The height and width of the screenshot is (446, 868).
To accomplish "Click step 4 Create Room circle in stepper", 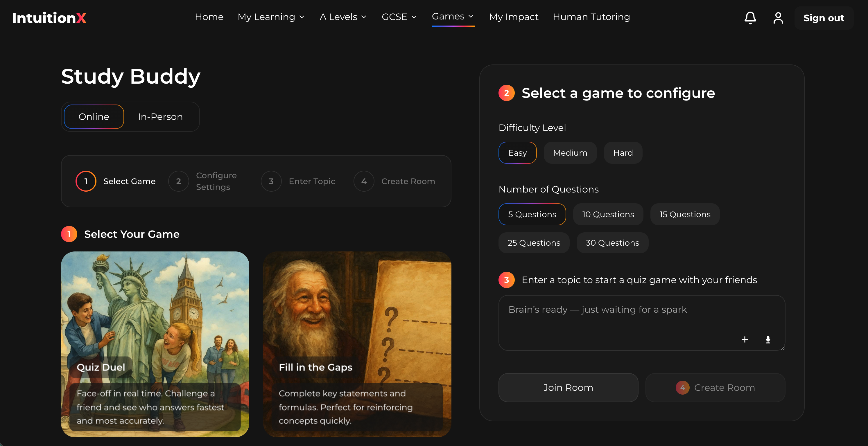I will (x=364, y=181).
